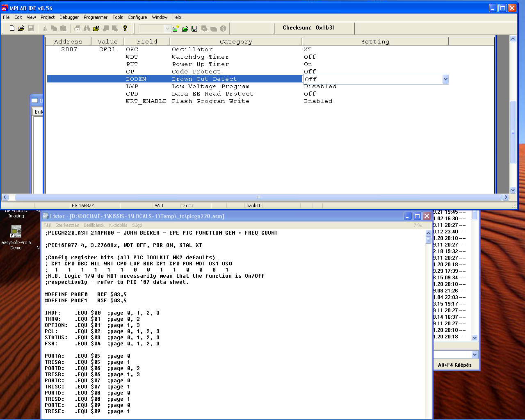Click the Find in Files icon
525x420 pixels.
coord(96,28)
